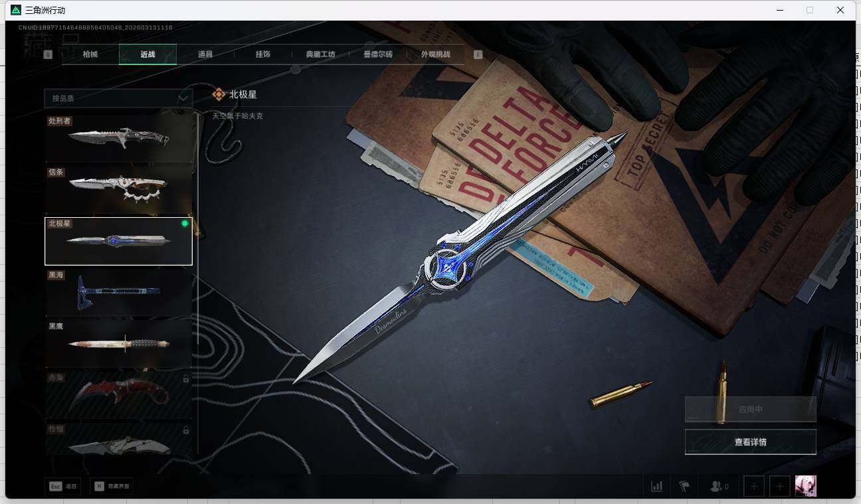Image resolution: width=861 pixels, height=504 pixels.
Task: Click the 天空属于哈夫克 description text
Action: 237,116
